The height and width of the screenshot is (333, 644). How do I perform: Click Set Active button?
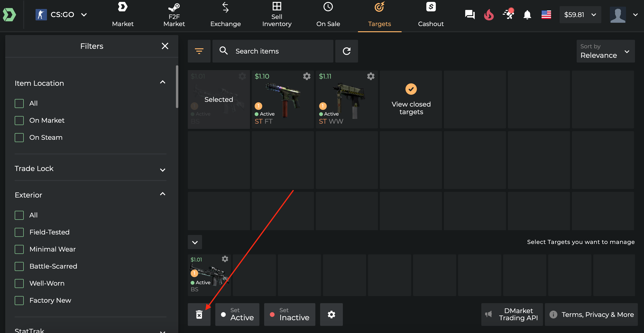click(x=237, y=315)
